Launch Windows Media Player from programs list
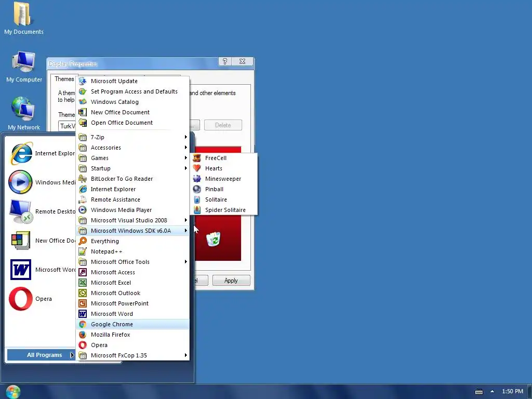This screenshot has height=399, width=532. [132, 210]
